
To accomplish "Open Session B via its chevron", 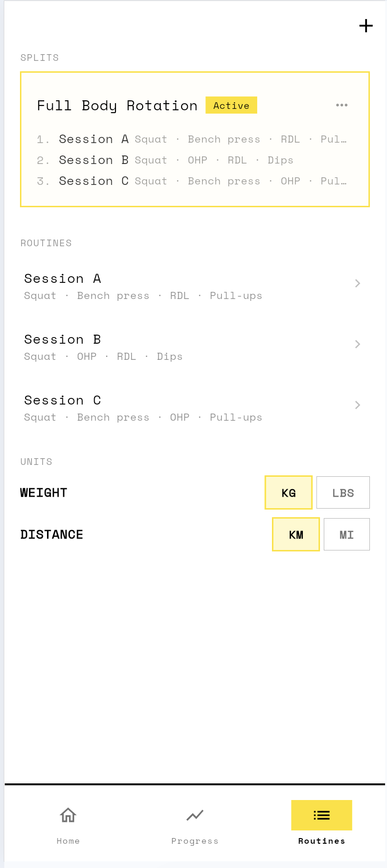I will point(357,344).
